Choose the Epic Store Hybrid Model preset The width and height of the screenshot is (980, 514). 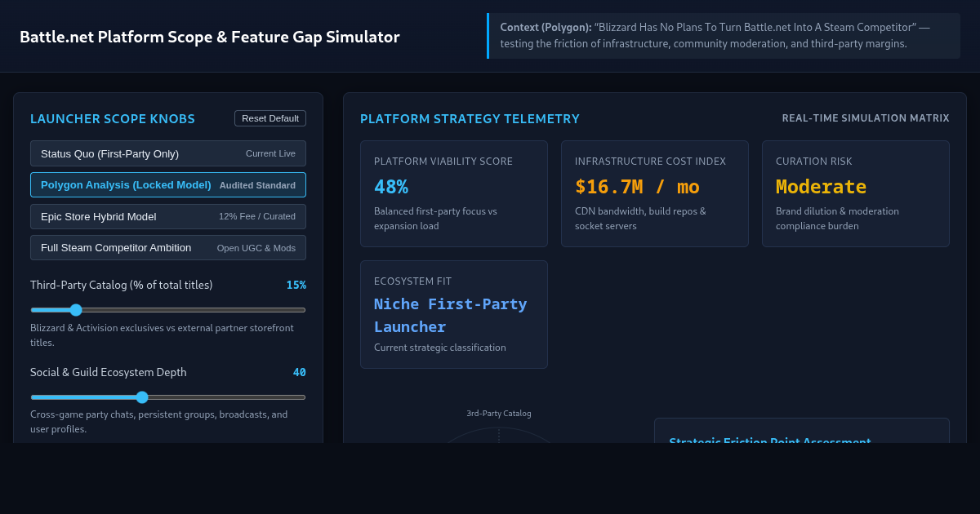pos(168,216)
